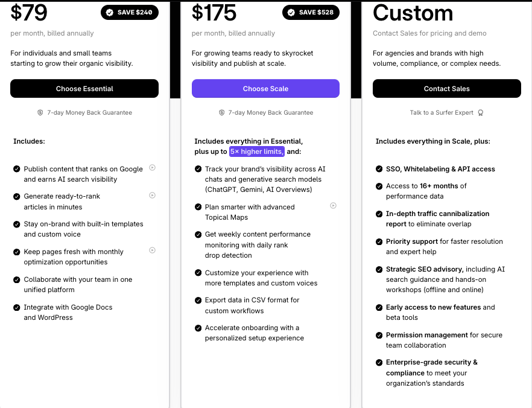Click award icon beside Talk to a Surfer Expert
Screen dimensions: 532x408
coord(481,113)
